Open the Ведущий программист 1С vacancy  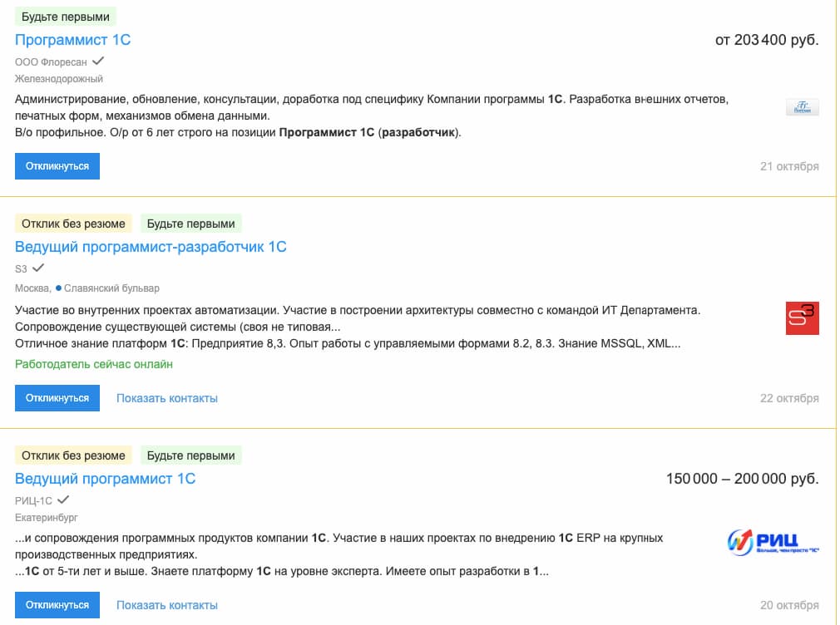coord(105,479)
